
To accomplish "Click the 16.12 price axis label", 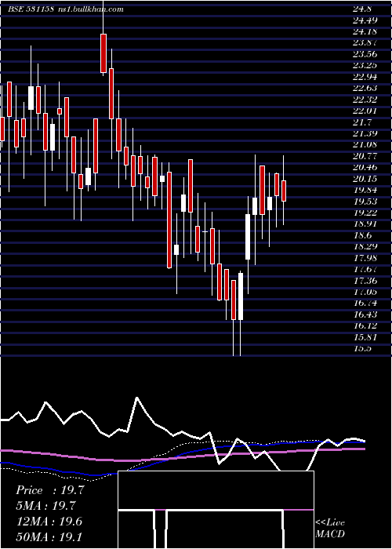I will 365,326.
